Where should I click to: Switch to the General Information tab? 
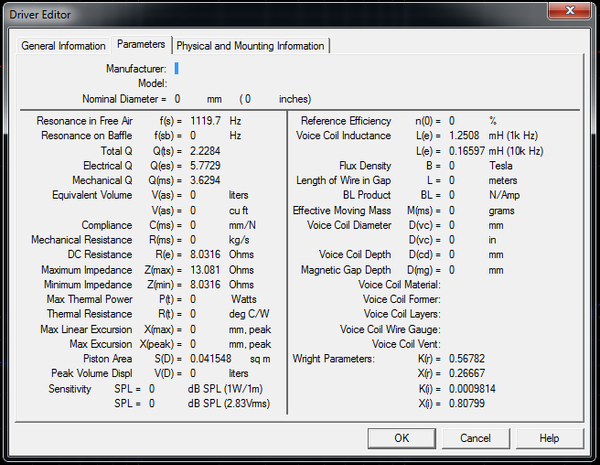click(x=63, y=46)
